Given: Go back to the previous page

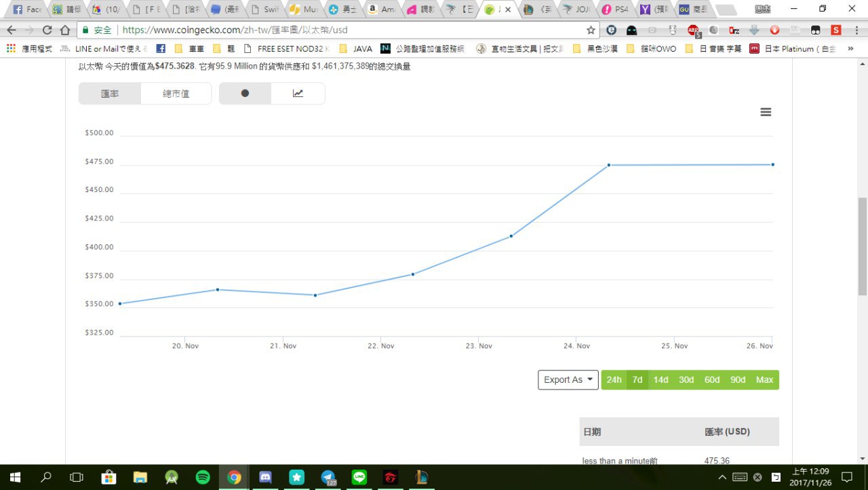Looking at the screenshot, I should 12,30.
